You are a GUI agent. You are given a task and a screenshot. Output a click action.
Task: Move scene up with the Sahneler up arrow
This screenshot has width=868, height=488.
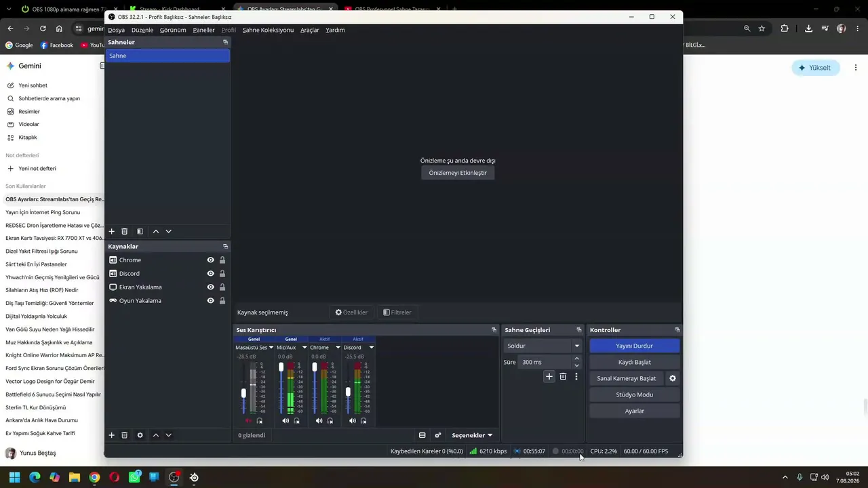(156, 232)
